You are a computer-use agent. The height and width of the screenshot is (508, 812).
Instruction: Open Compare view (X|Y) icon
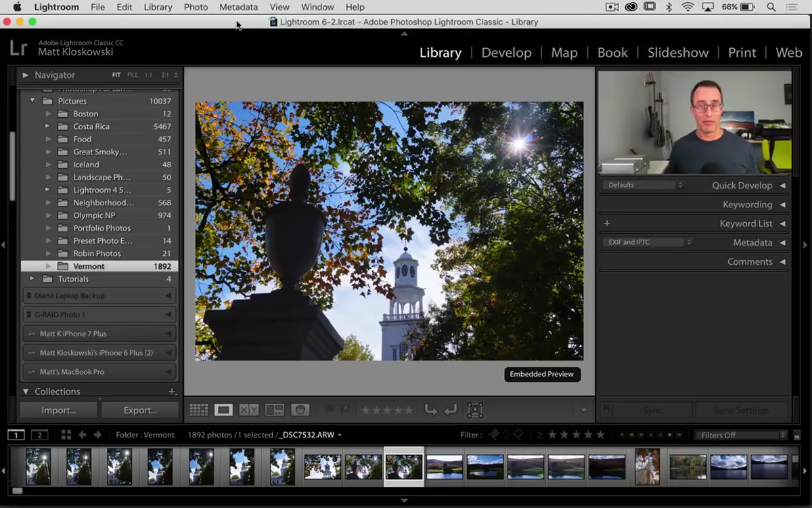[248, 410]
